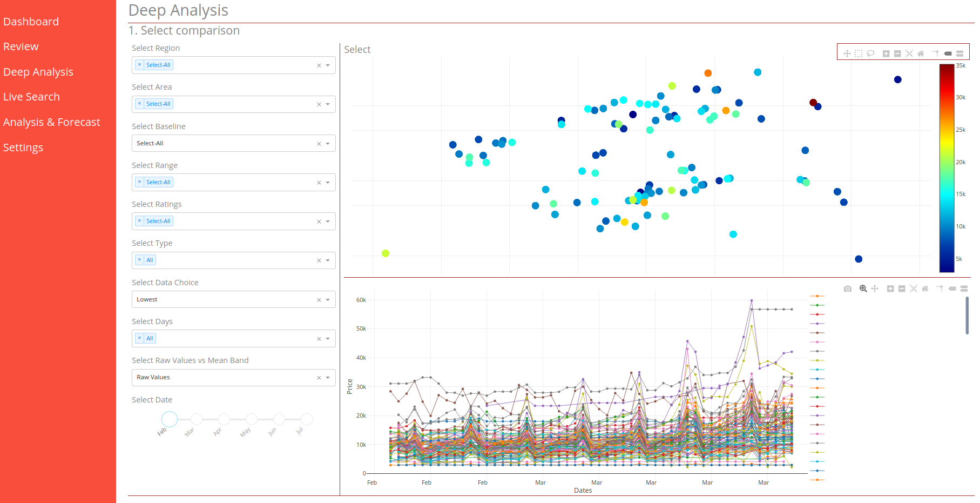
Task: Enable closest data hover on line chart
Action: pos(952,289)
